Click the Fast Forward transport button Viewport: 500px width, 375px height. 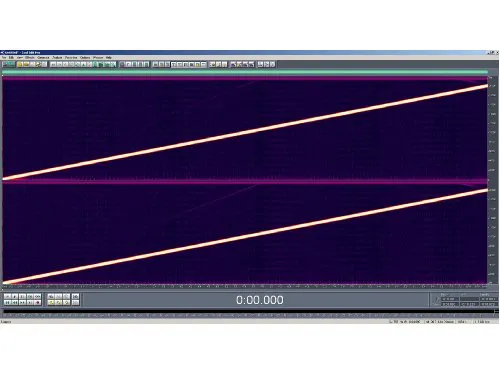click(x=22, y=302)
